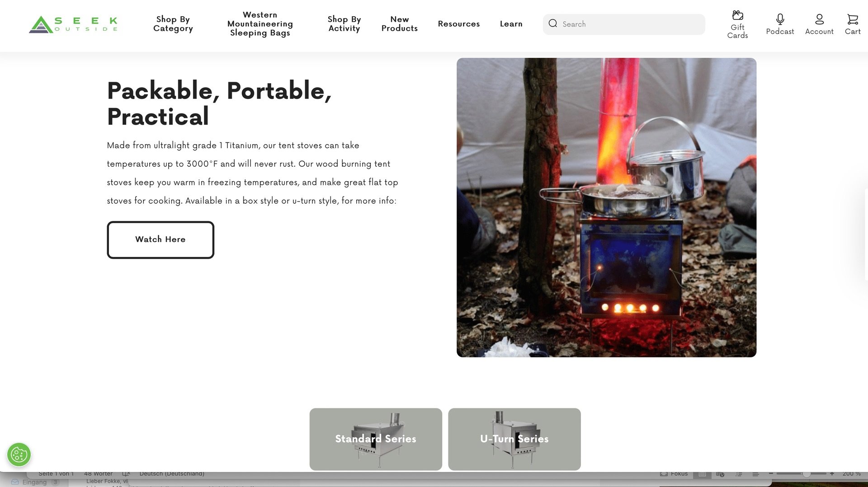Expand the Shop By Category menu
This screenshot has height=487, width=868.
[173, 24]
